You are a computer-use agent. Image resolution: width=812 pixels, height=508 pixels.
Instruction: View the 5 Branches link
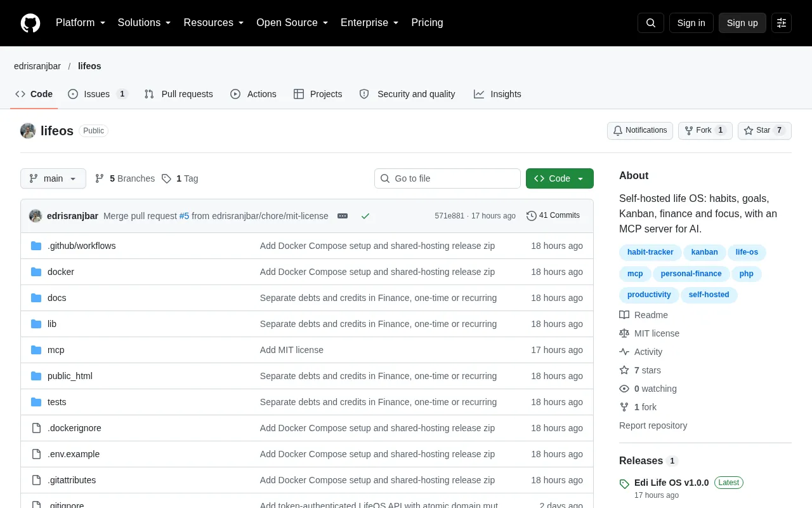tap(125, 178)
